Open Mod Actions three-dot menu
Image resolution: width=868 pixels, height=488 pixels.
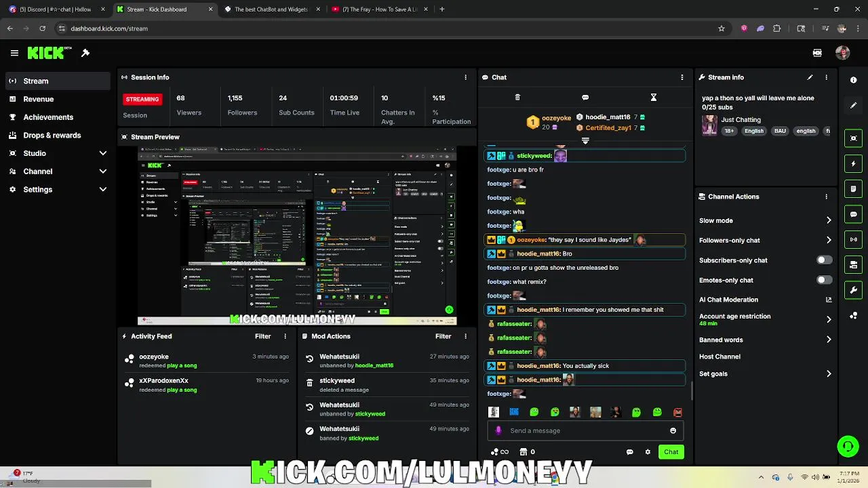(465, 336)
